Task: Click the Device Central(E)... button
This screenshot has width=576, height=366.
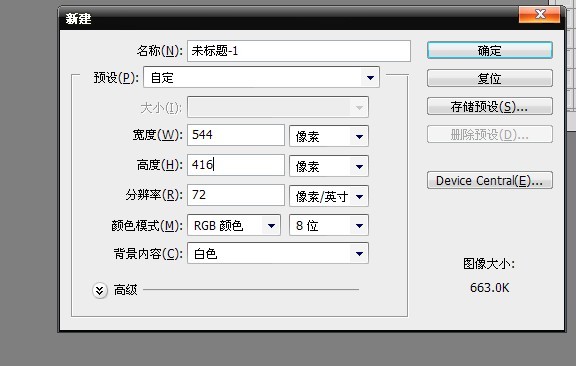Action: point(490,180)
